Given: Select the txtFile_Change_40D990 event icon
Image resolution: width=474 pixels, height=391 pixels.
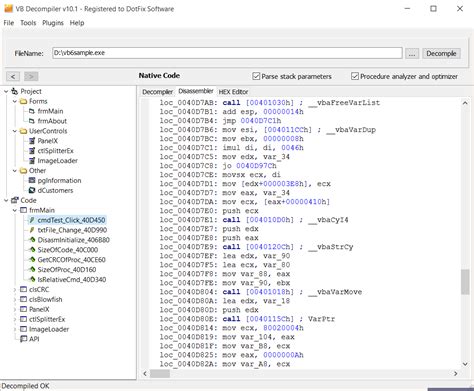Looking at the screenshot, I should (x=32, y=230).
